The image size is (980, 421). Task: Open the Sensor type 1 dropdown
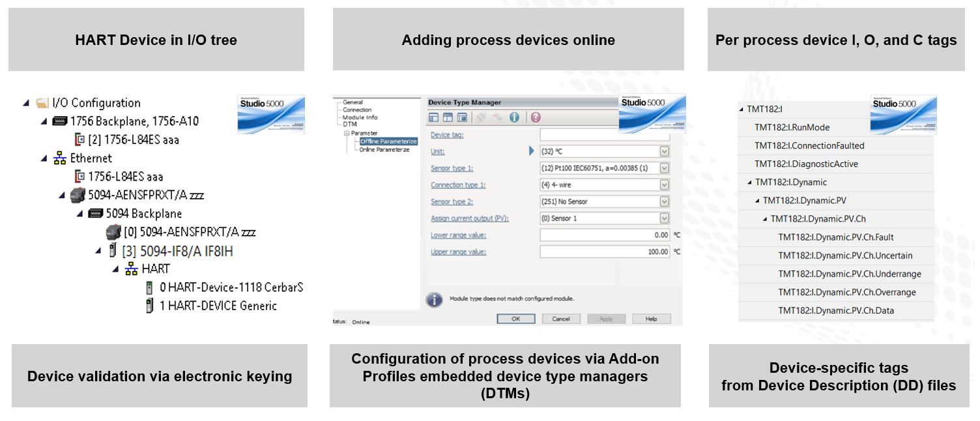(x=605, y=168)
